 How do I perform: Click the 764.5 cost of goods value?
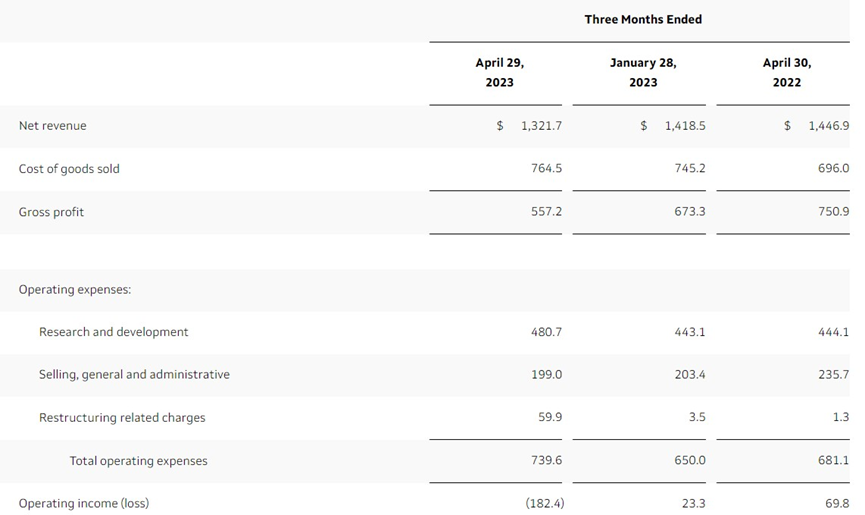546,168
